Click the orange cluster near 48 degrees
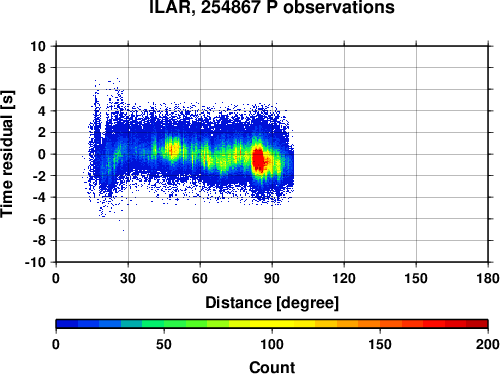500x374 pixels. (173, 149)
